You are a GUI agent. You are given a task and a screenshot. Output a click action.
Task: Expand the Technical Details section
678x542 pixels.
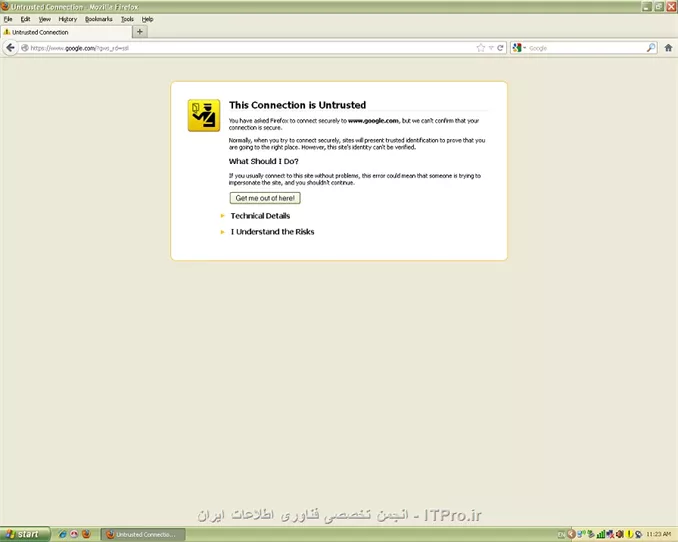(x=260, y=216)
